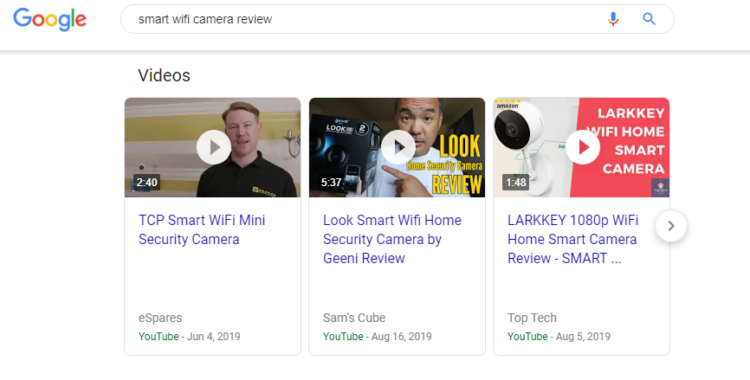Show next videos with right chevron arrow
750x380 pixels.
(671, 226)
